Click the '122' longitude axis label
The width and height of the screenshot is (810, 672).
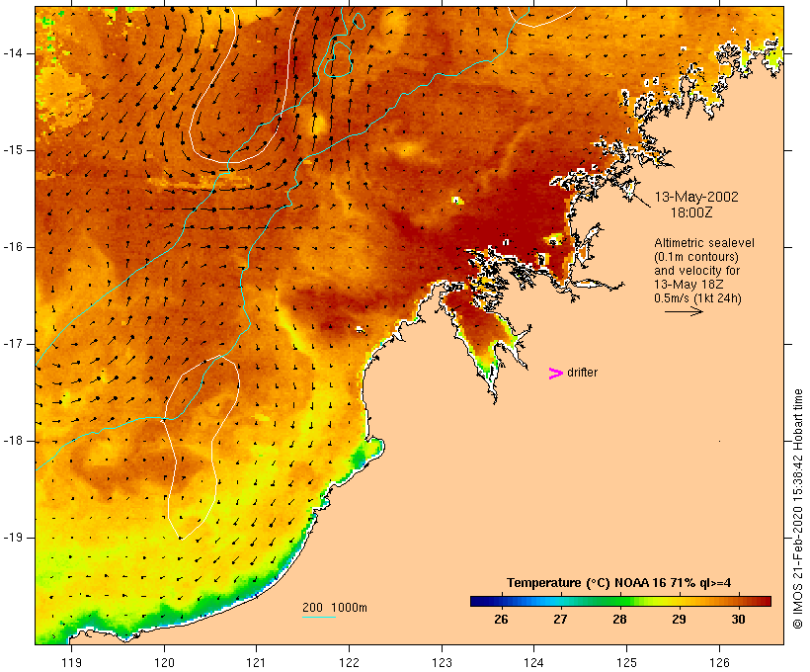click(x=350, y=662)
